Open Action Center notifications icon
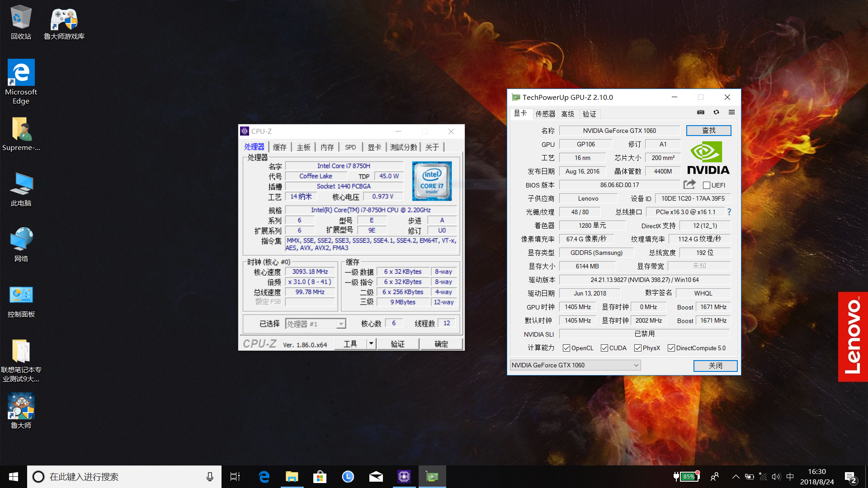Screen dimensions: 868x488 850,477
